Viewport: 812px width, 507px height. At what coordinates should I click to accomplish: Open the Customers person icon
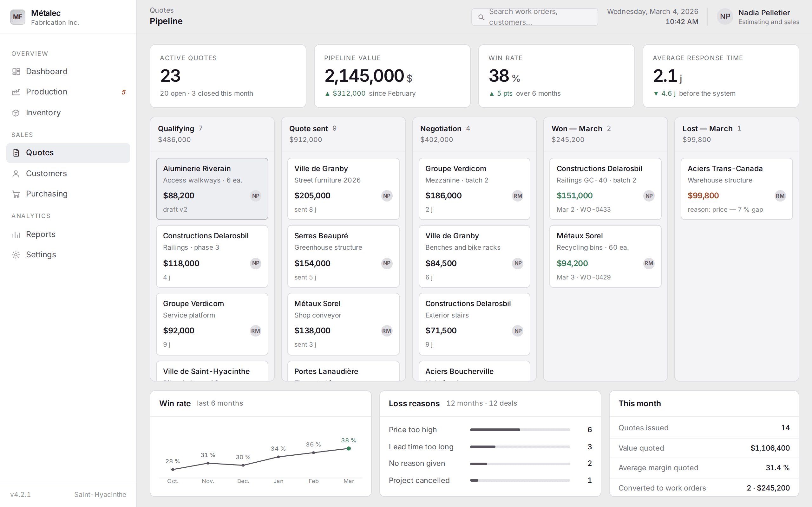16,174
